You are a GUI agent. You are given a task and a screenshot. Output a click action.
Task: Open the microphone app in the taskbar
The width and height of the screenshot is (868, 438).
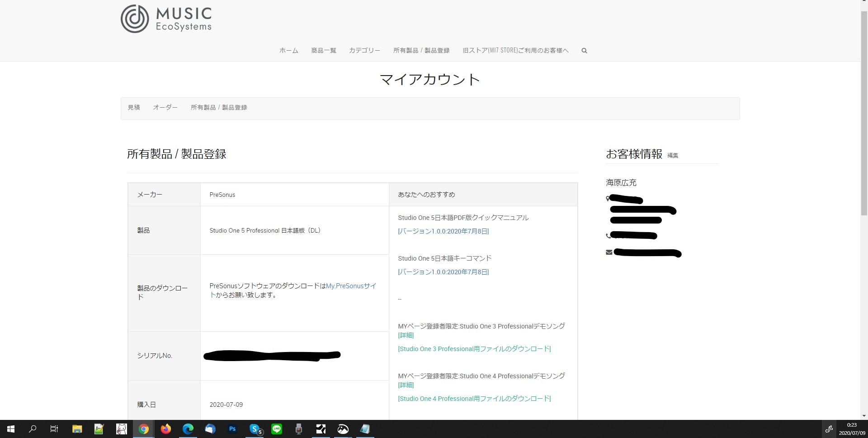pos(299,429)
